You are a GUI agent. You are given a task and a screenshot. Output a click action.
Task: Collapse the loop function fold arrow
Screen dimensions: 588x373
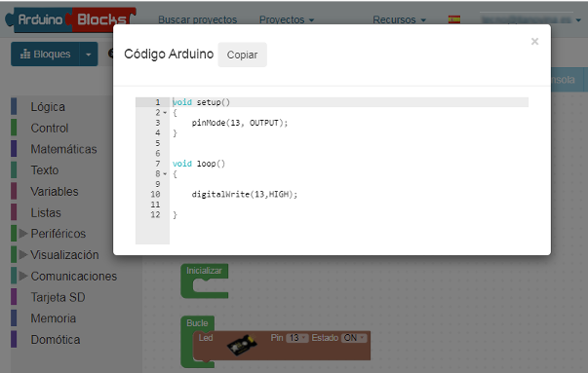click(x=165, y=174)
